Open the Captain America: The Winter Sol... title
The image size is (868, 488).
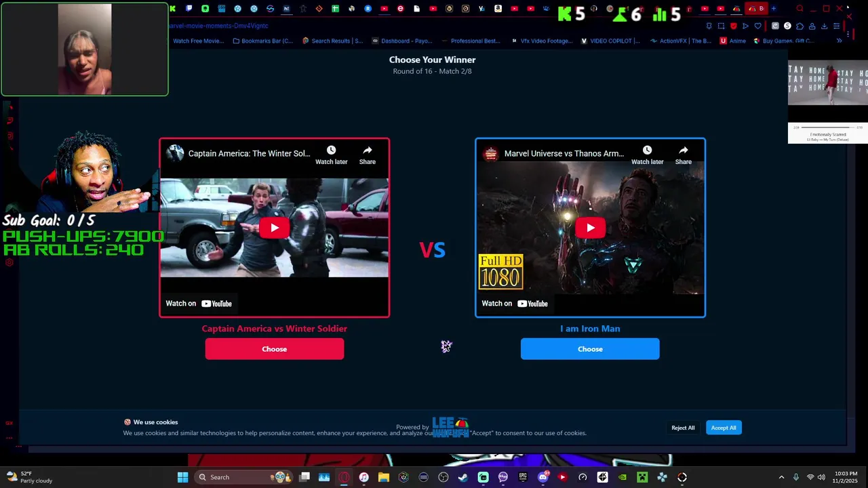pos(249,153)
